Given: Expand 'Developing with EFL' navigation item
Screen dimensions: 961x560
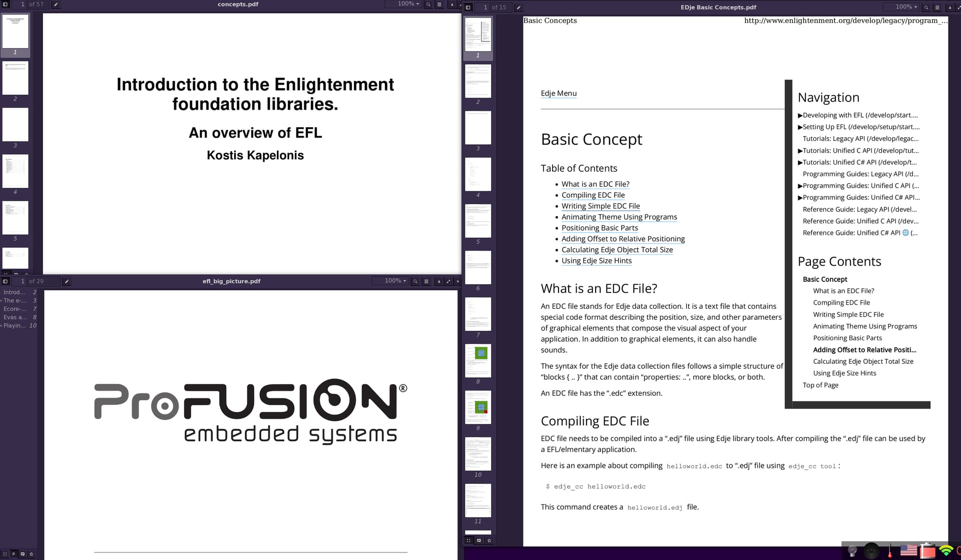Looking at the screenshot, I should 800,115.
